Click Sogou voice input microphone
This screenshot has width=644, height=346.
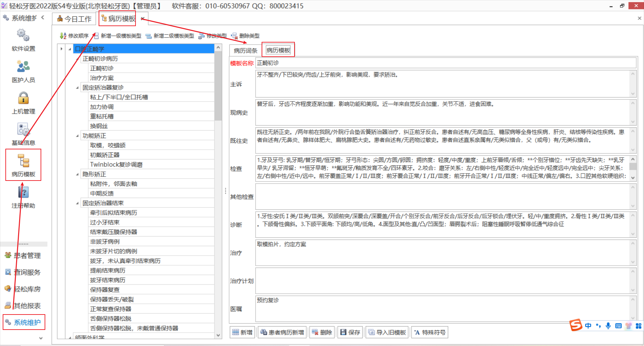point(608,326)
